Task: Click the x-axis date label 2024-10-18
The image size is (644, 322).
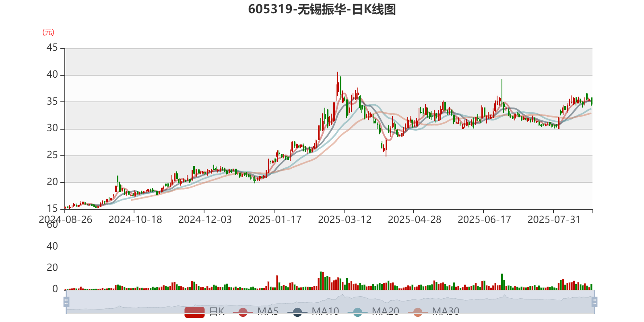Action: click(x=135, y=220)
